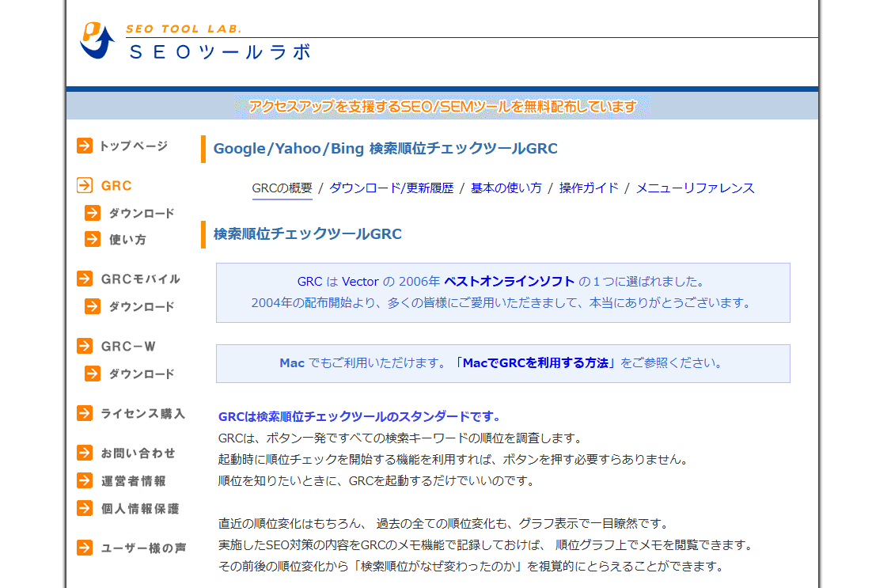Click the arrow icon beside 使い方

pyautogui.click(x=93, y=239)
